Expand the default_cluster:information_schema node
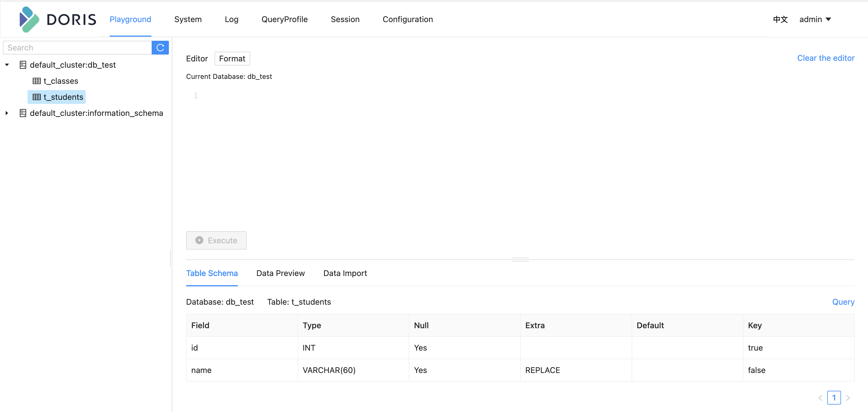This screenshot has width=868, height=412. [7, 113]
